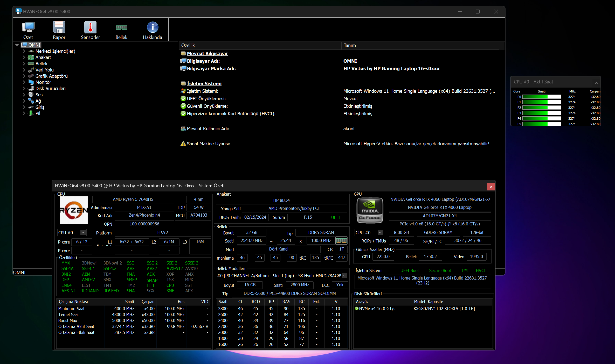615x364 pixels.
Task: Expand the Merkezi İşlemci(ler) node
Action: click(24, 51)
